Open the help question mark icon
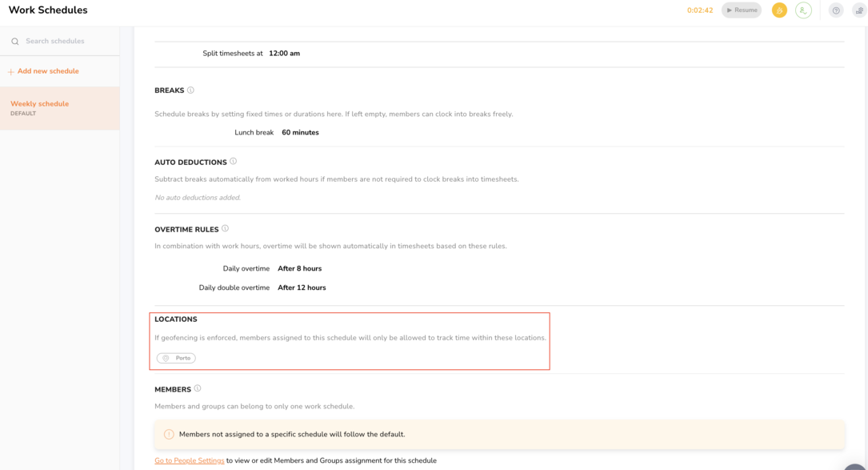This screenshot has width=868, height=470. pos(835,10)
